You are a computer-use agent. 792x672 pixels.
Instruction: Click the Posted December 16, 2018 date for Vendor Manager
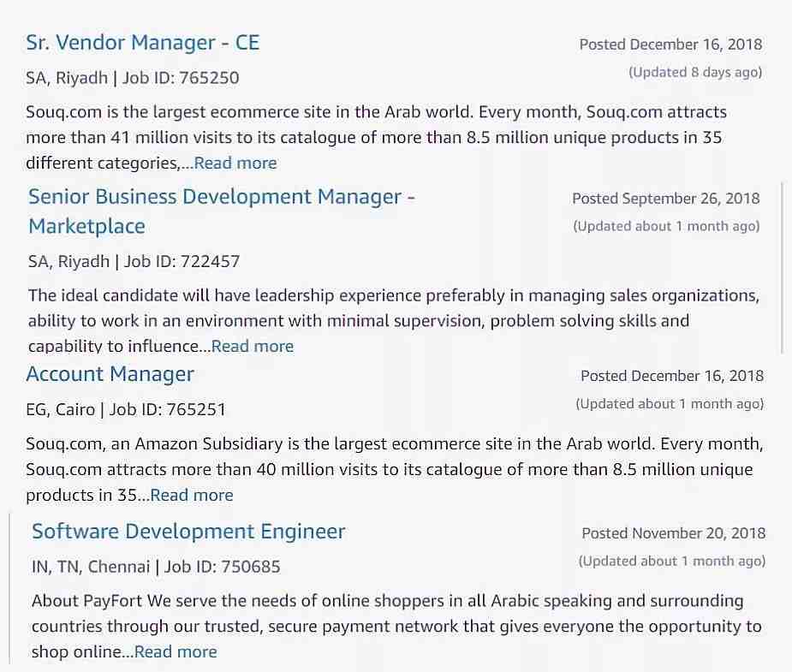point(670,45)
